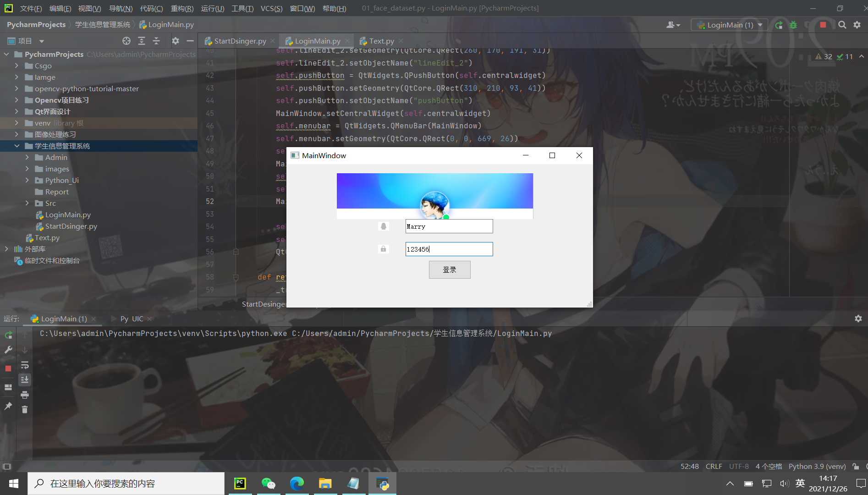Click the 登录 login button
This screenshot has width=868, height=495.
pos(450,269)
